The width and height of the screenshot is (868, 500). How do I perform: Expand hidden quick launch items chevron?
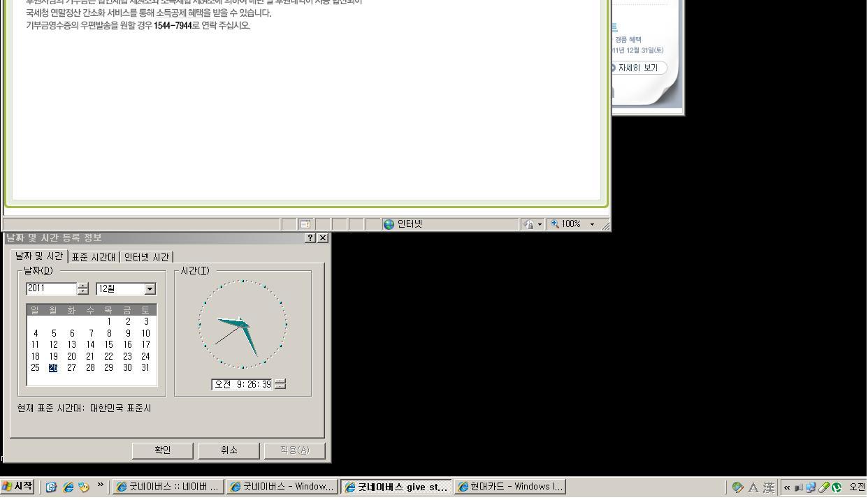tap(101, 485)
